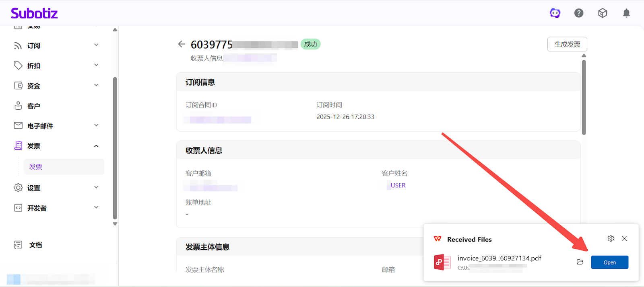
Task: Open containing folder icon for invoice PDF
Action: click(x=580, y=262)
